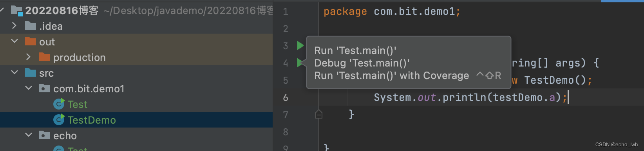Click the TestDemo class icon
This screenshot has width=644, height=151.
click(59, 120)
